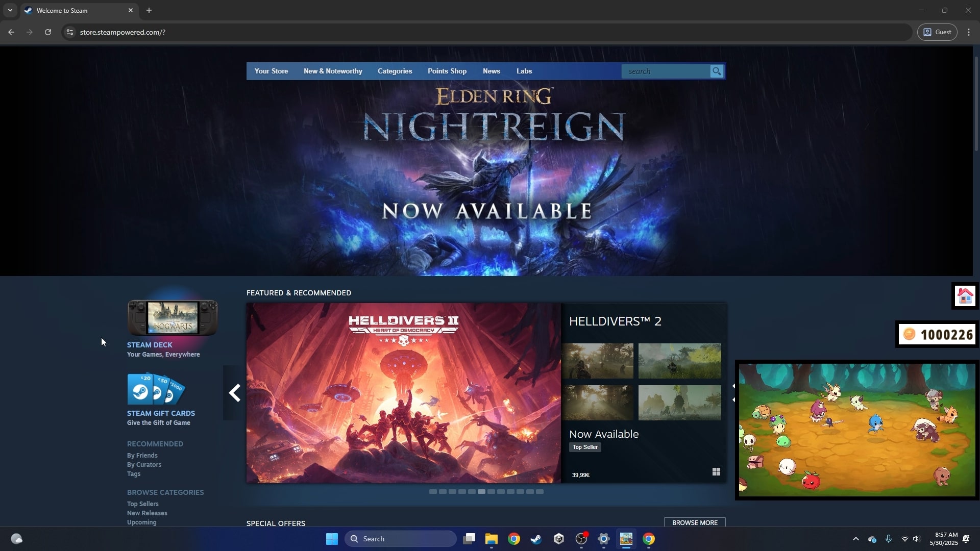View the third Helldivers 2 screenshot thumbnail
980x551 pixels.
(x=598, y=403)
